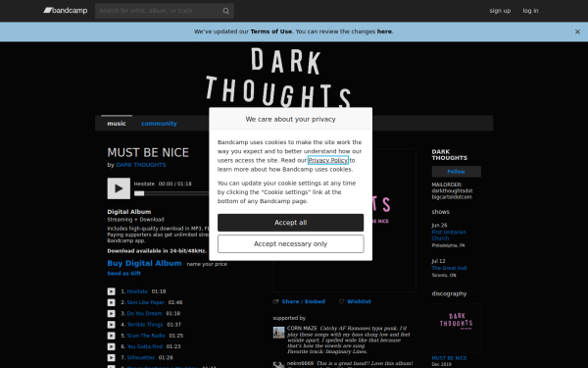
Task: Click the sign up link
Action: 500,11
